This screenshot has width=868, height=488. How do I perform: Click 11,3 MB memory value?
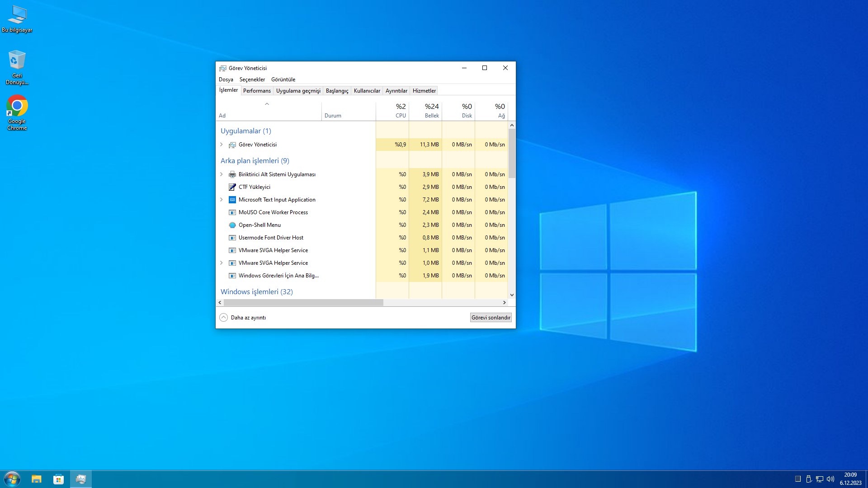point(429,145)
